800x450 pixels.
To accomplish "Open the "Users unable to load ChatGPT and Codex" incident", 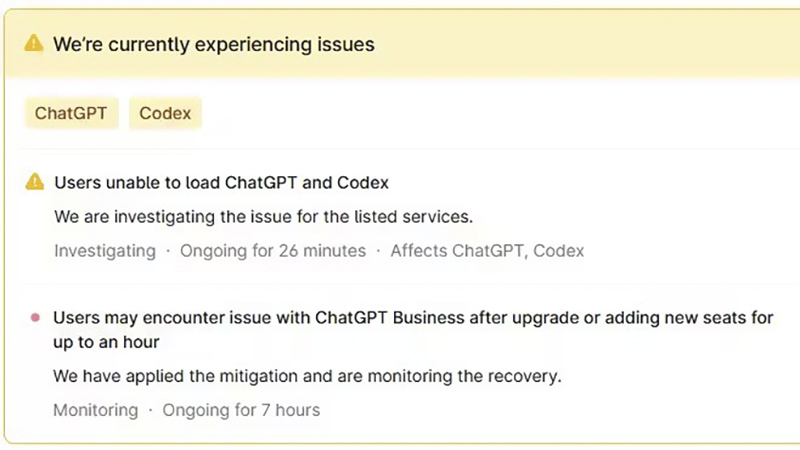I will 221,183.
